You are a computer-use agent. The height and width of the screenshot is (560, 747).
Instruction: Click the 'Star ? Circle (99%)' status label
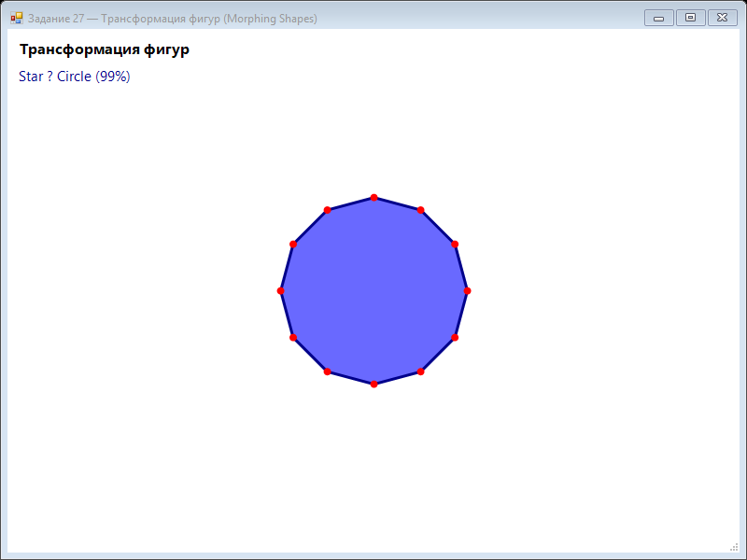(75, 77)
